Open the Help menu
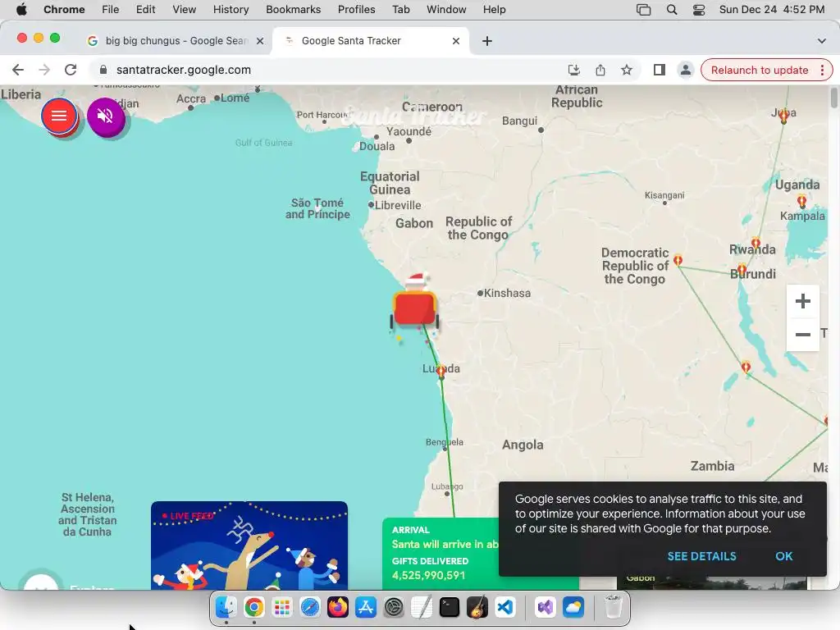This screenshot has width=840, height=630. tap(494, 10)
